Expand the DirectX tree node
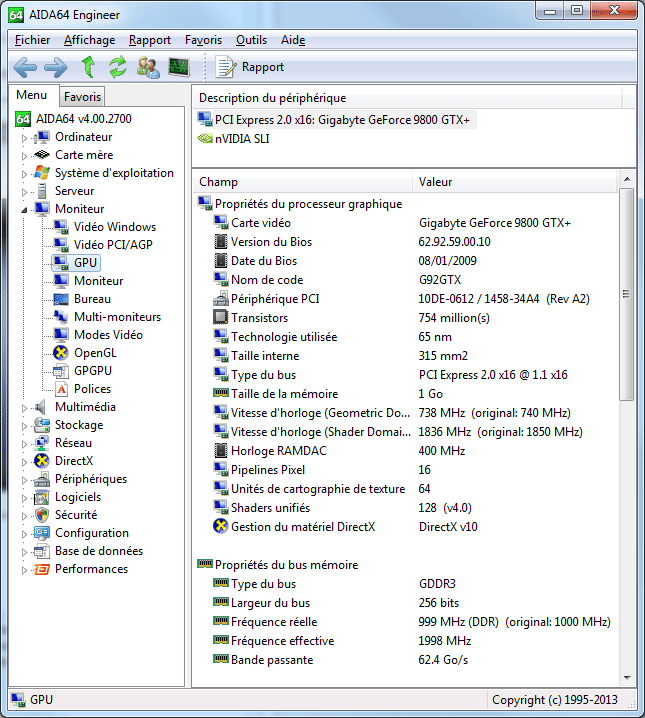 pyautogui.click(x=24, y=462)
